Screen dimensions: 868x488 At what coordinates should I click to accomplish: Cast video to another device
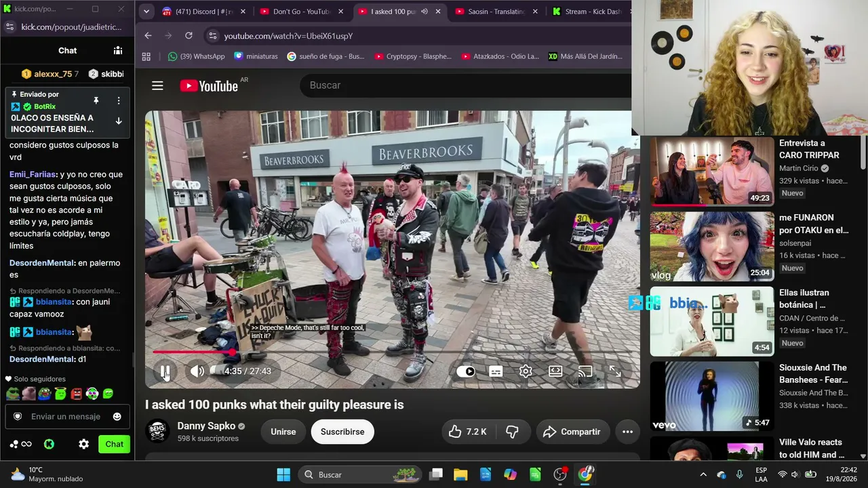click(585, 371)
